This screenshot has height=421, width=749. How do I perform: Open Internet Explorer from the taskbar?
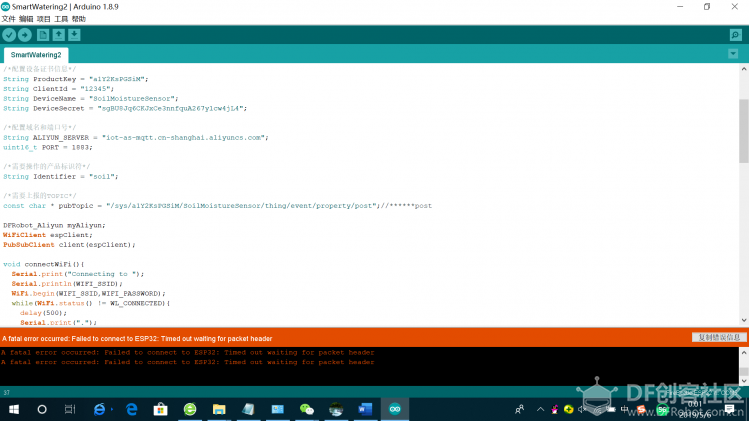99,410
